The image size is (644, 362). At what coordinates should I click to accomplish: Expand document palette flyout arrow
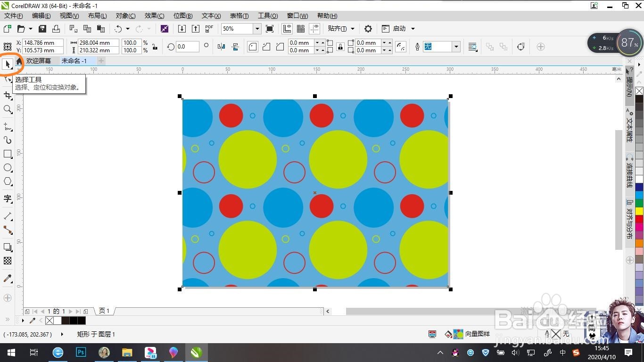pyautogui.click(x=23, y=321)
